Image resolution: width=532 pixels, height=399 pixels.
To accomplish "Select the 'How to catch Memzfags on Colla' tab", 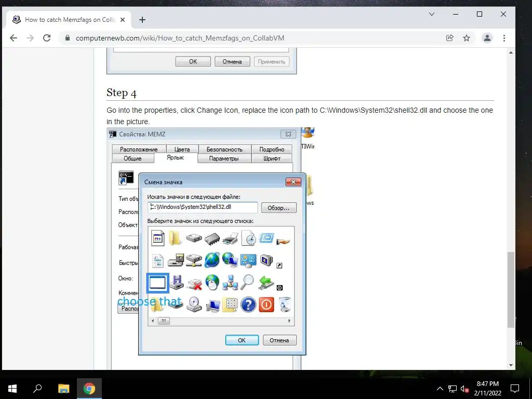I will point(69,20).
